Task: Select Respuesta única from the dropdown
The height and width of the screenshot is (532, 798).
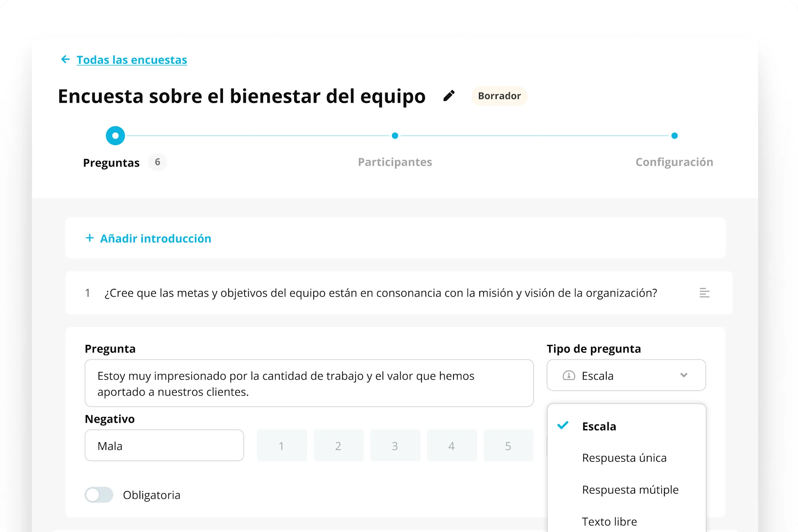Action: pyautogui.click(x=624, y=458)
